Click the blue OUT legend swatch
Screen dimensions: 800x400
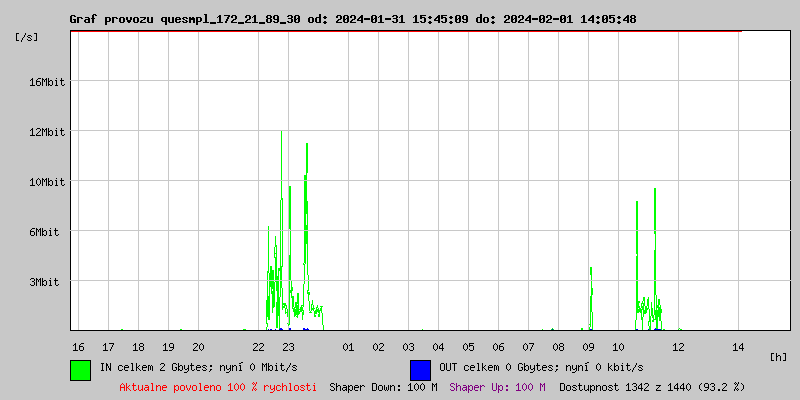click(x=420, y=369)
